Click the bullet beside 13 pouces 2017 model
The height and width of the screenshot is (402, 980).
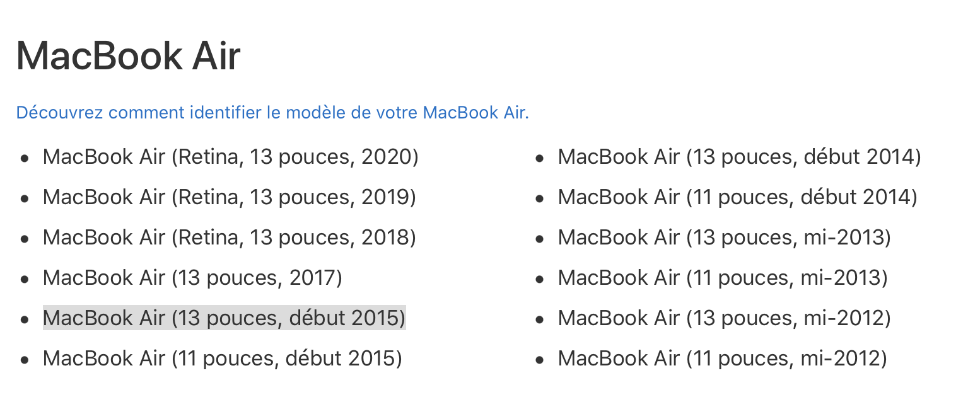pyautogui.click(x=25, y=279)
